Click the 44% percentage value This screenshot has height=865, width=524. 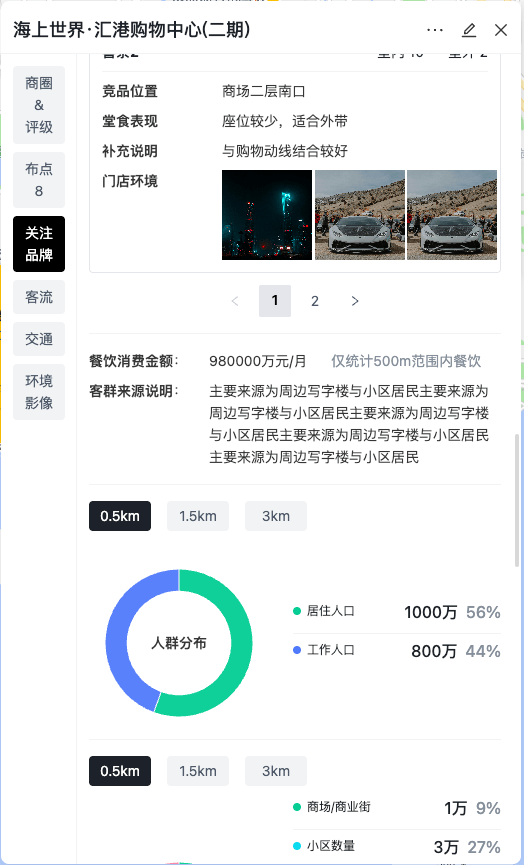coord(483,651)
